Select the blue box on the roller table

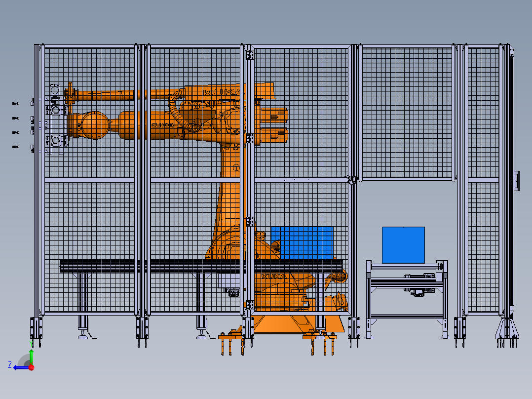point(403,245)
